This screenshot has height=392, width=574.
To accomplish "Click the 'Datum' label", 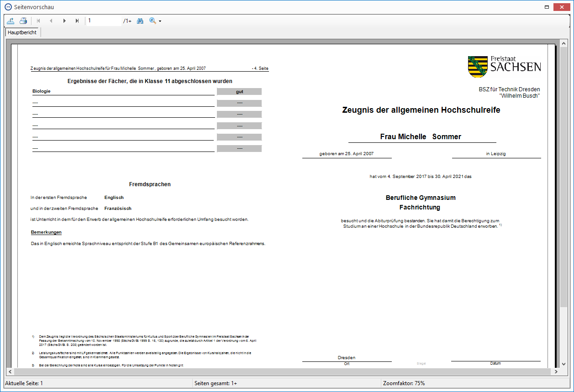I will 495,364.
